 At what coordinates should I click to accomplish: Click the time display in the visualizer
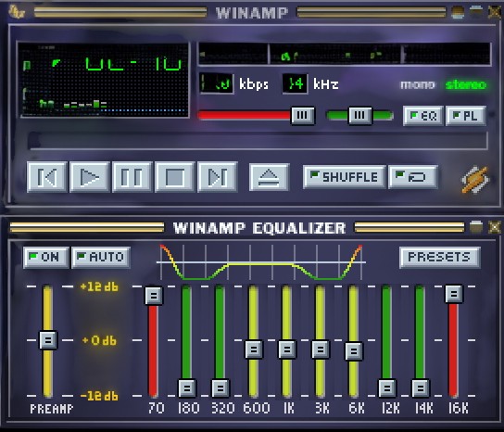pos(133,64)
